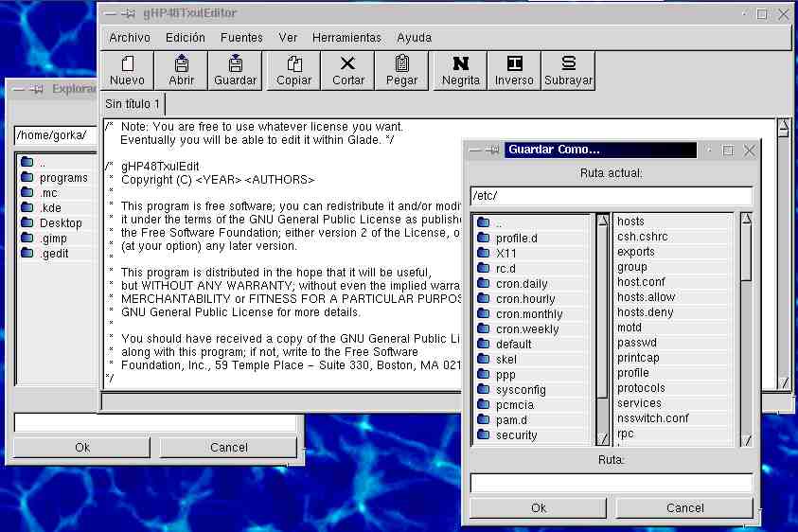
Task: Click the file list scrollbar up arrow
Action: point(747,220)
